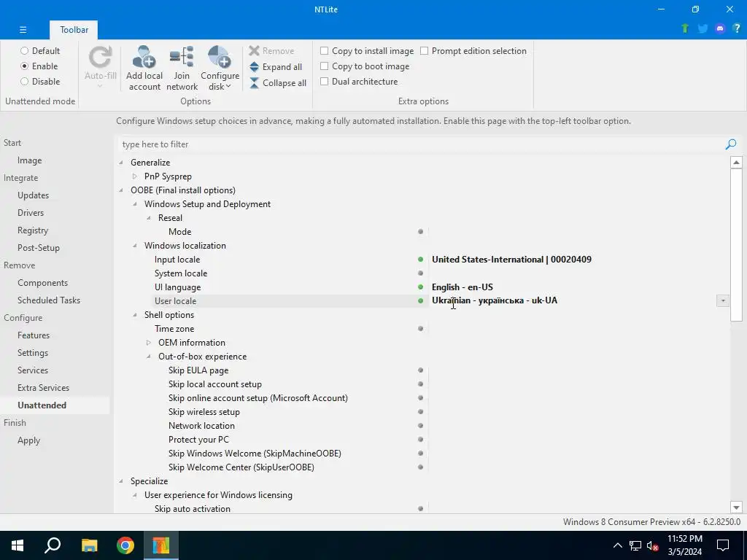Click the filter search magnifier icon

click(731, 144)
